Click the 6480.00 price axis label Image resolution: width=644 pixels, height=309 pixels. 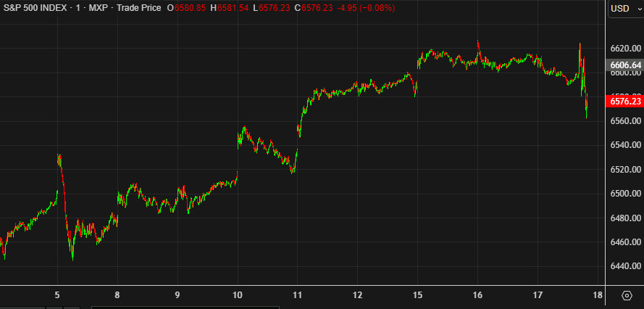[625, 218]
